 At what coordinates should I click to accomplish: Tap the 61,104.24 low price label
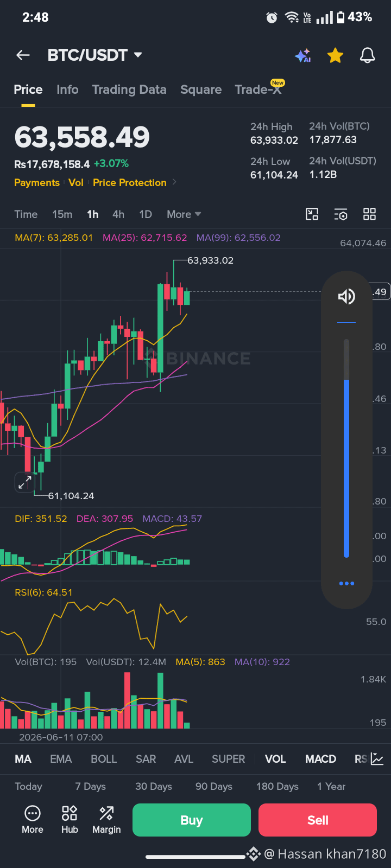tap(71, 496)
